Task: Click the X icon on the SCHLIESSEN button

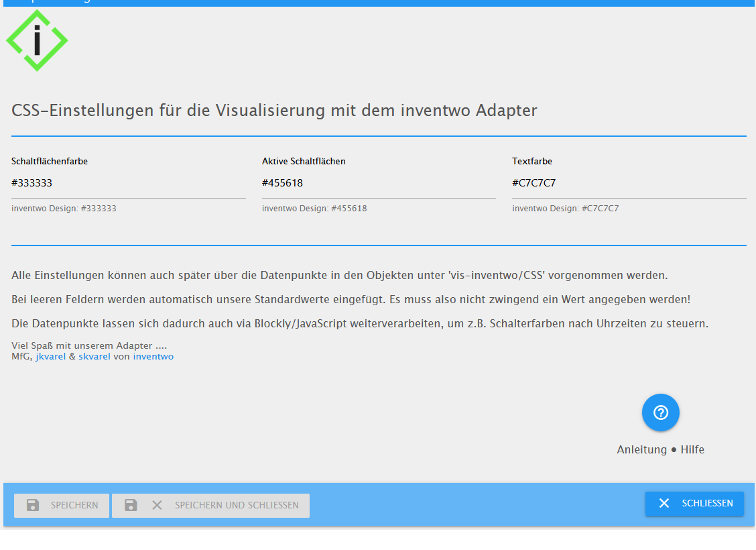Action: tap(664, 504)
